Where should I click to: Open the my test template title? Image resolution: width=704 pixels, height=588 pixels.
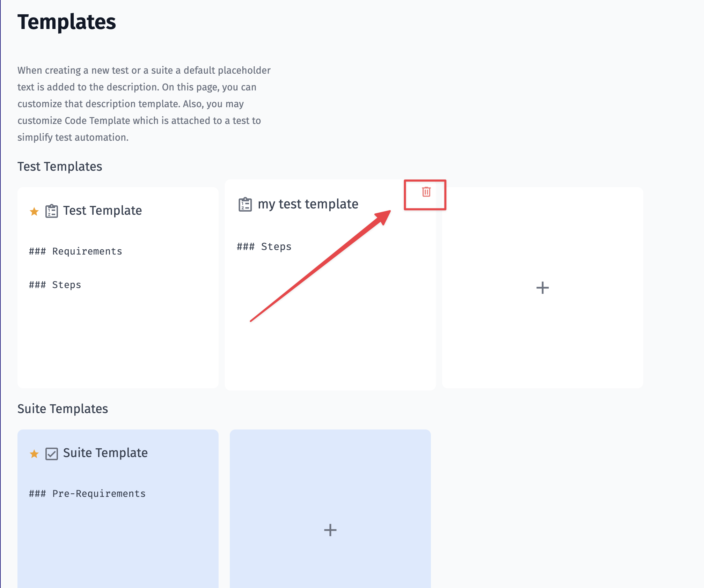tap(308, 204)
